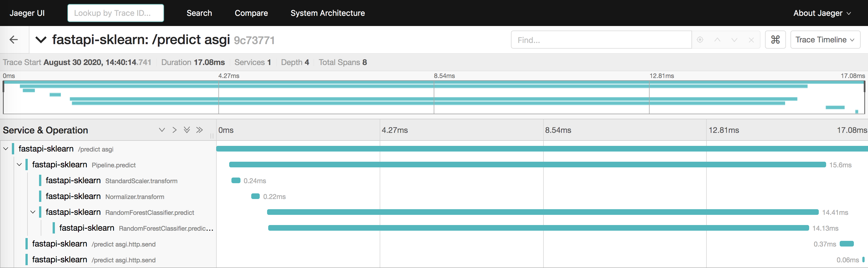Open the Trace Timeline view dropdown
This screenshot has height=268, width=868.
(825, 39)
